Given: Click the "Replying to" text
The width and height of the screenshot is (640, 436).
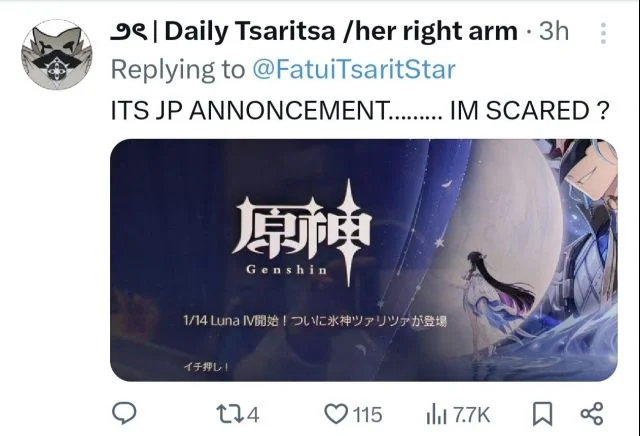Looking at the screenshot, I should 178,69.
